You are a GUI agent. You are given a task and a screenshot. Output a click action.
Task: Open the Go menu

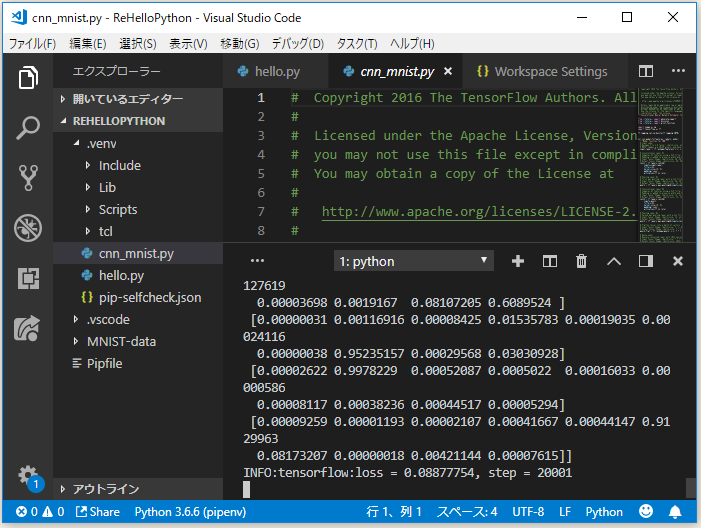click(x=240, y=44)
